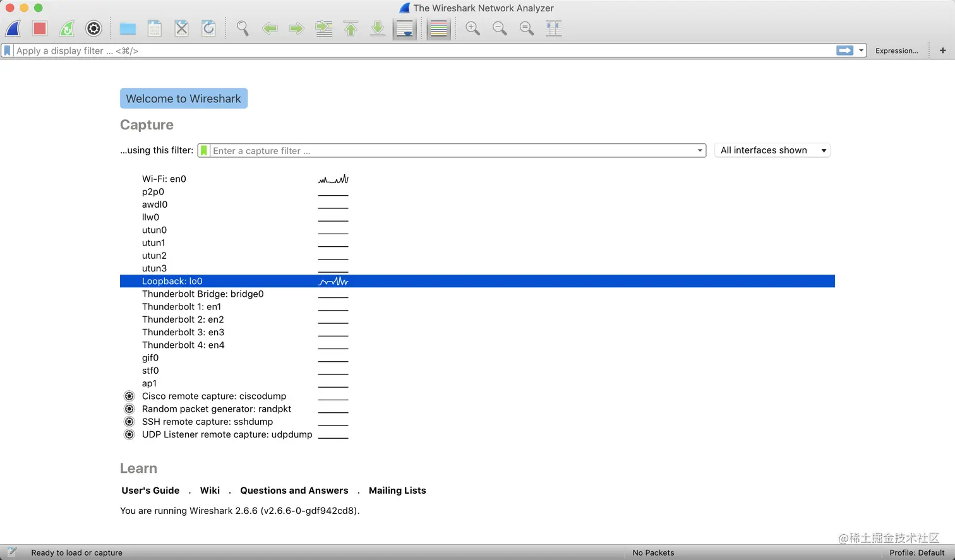Select Loopback: lo0 interface row
Screen dimensions: 955x560
477,281
